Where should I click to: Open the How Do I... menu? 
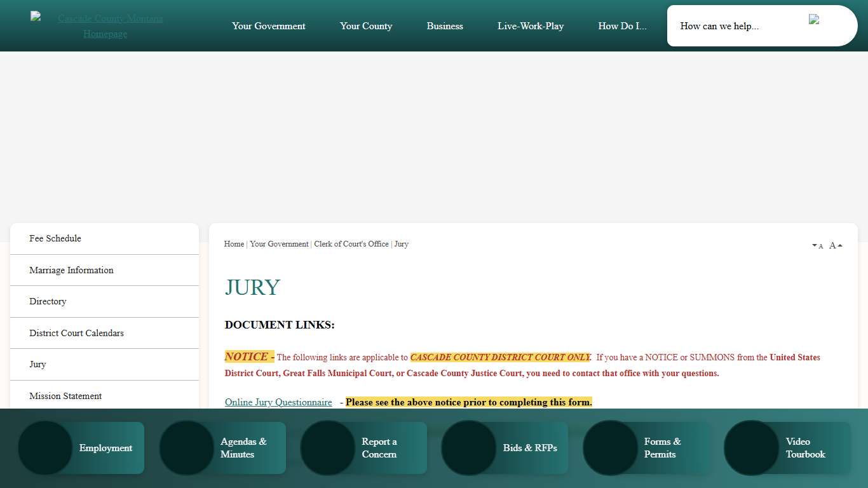pos(622,26)
